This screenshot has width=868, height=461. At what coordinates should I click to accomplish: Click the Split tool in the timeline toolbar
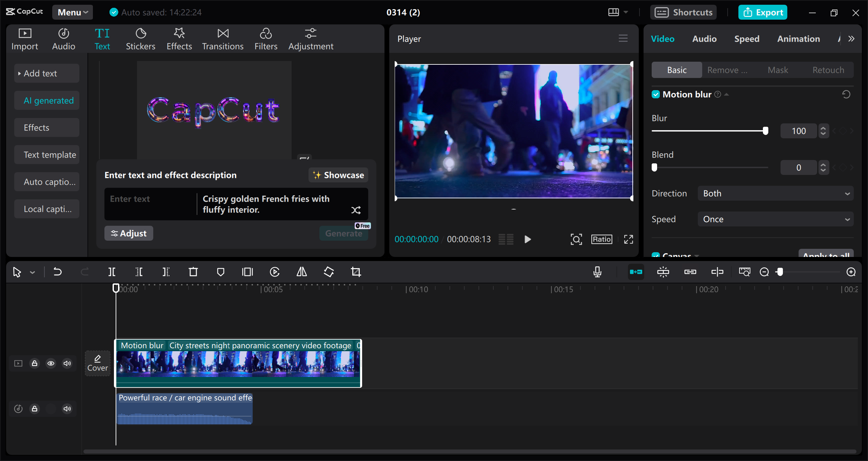pos(112,272)
